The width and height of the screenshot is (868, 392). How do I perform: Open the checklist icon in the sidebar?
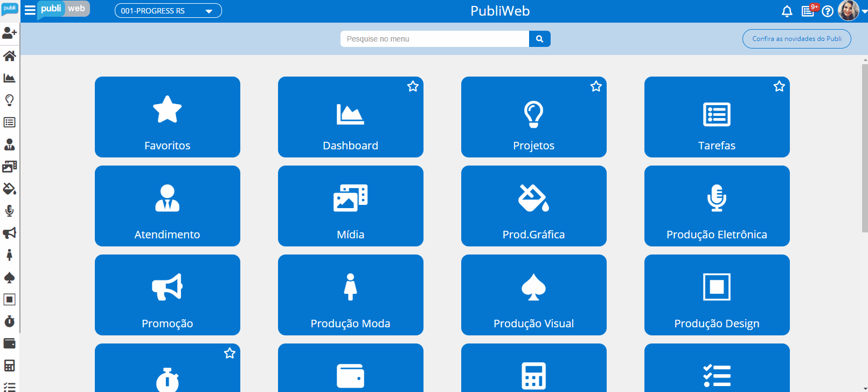pos(10,387)
